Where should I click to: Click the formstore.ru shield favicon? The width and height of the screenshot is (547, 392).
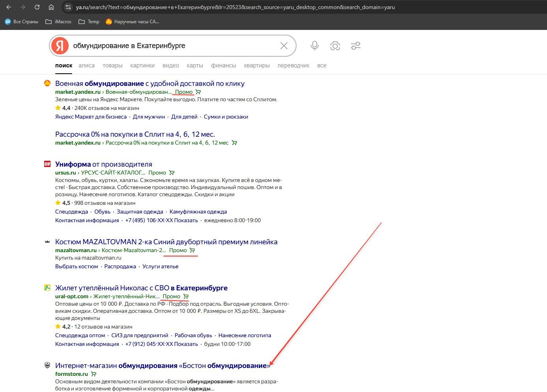tap(47, 365)
